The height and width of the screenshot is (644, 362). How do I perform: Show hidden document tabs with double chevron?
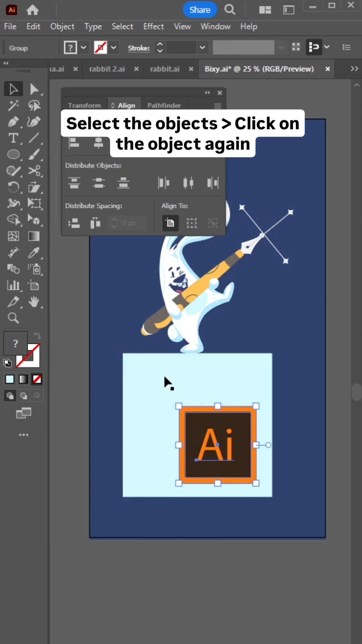[354, 68]
